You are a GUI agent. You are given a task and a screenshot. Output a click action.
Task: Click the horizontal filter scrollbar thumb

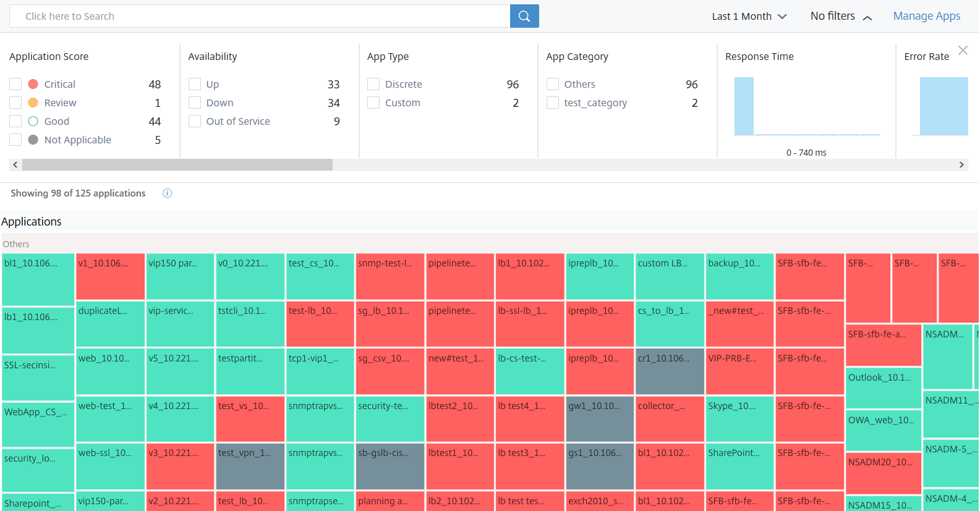pyautogui.click(x=177, y=165)
